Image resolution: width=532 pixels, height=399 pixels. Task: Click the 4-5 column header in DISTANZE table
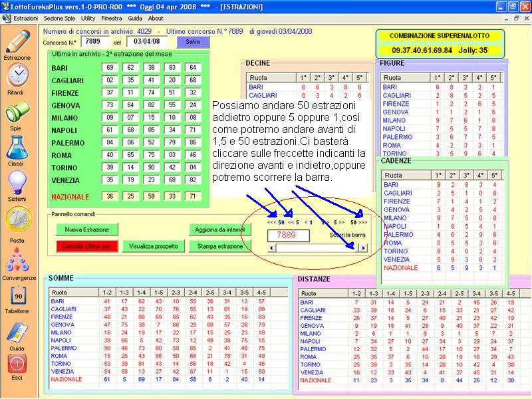(511, 293)
